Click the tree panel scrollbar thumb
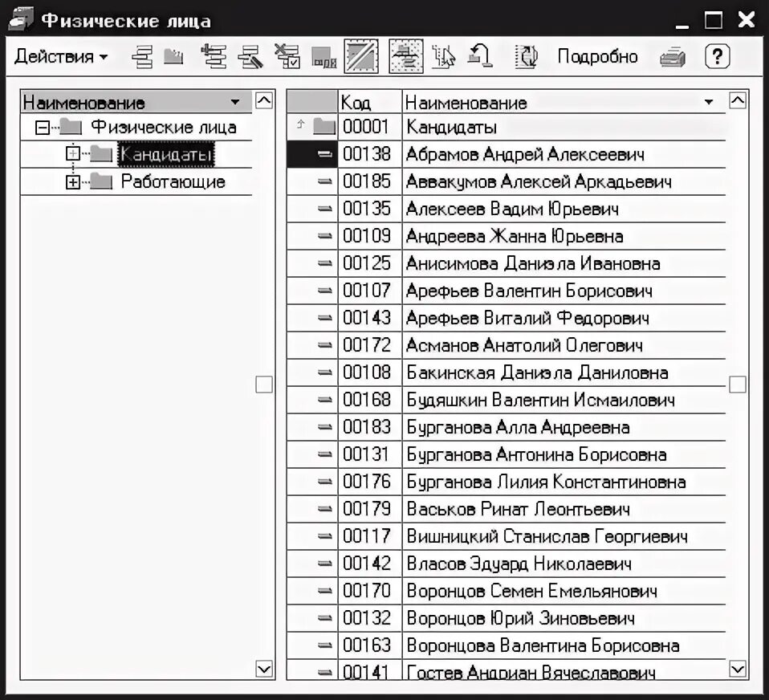Image resolution: width=769 pixels, height=700 pixels. click(264, 385)
